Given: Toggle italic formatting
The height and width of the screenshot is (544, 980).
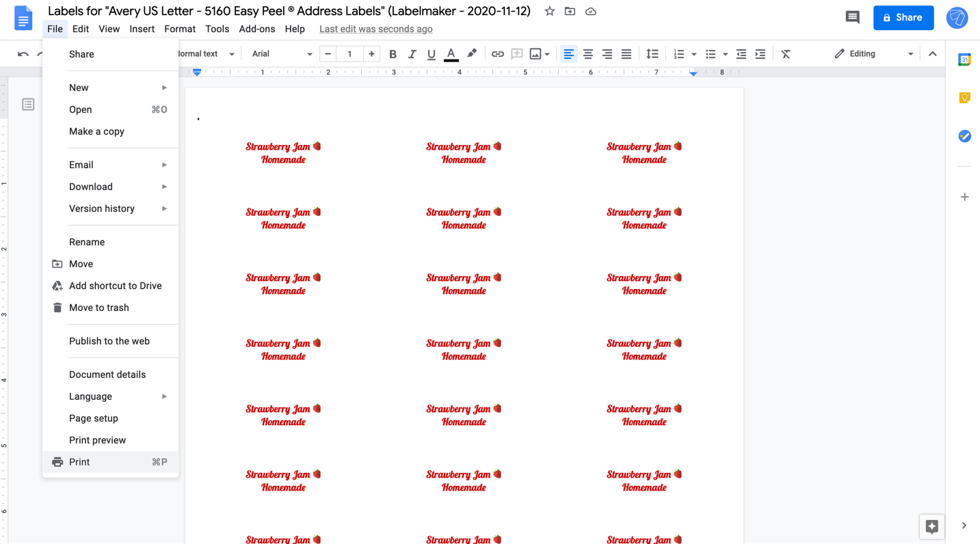Looking at the screenshot, I should 412,53.
